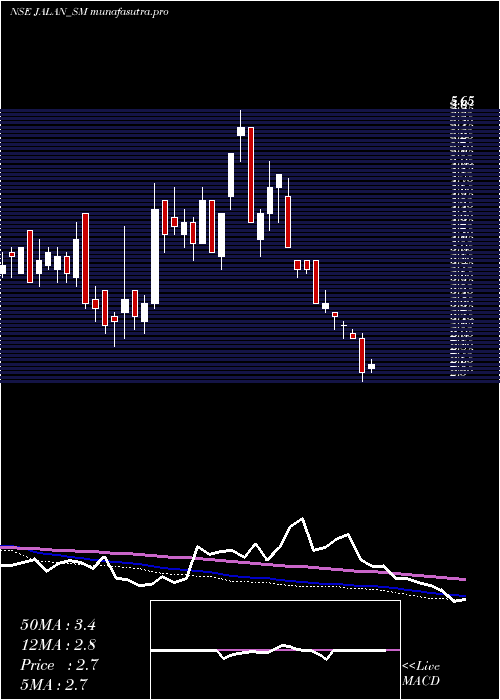This screenshot has height=700, width=500.
Task: Click the 5MA : 2.7 label
Action: (54, 684)
